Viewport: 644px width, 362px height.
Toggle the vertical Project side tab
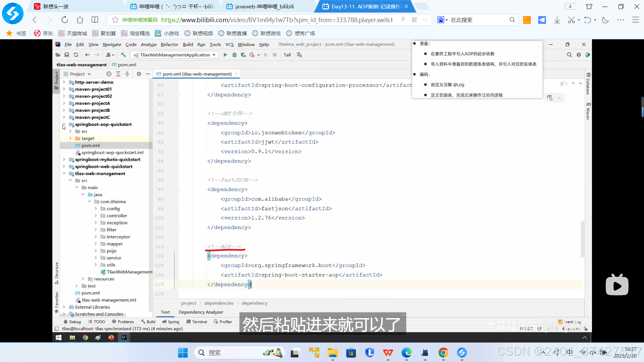(56, 80)
